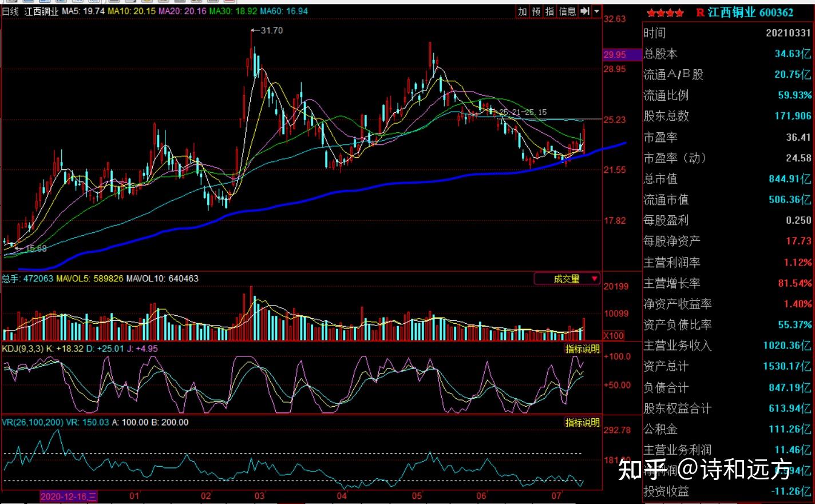Click the MAVOL5: 589826 label
Image resolution: width=815 pixels, height=504 pixels.
point(89,279)
